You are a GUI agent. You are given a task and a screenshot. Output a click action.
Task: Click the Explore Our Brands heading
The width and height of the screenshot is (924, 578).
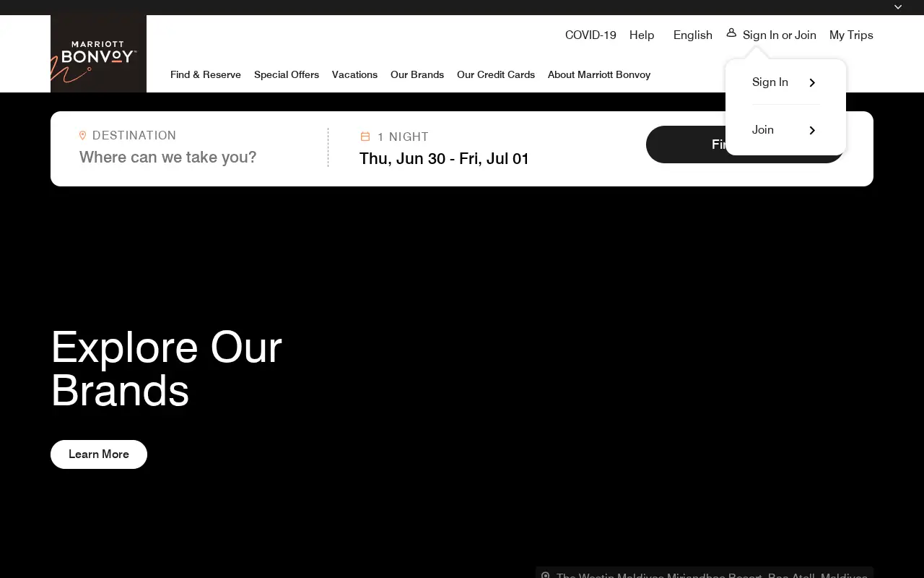click(166, 368)
